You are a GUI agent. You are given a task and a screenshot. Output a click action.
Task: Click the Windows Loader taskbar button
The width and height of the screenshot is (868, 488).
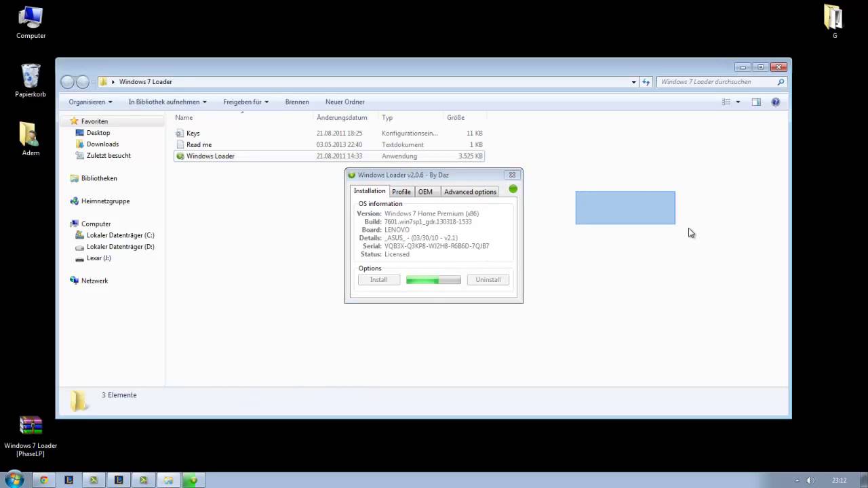[193, 480]
